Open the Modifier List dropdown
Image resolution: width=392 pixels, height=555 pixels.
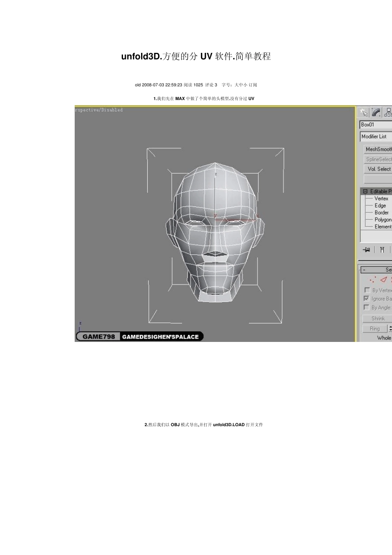[375, 137]
